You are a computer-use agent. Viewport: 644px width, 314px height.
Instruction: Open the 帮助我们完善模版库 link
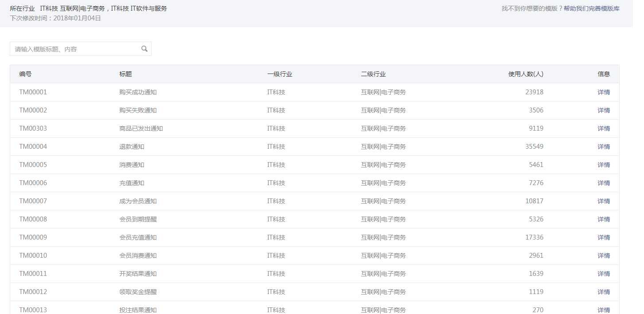click(592, 8)
